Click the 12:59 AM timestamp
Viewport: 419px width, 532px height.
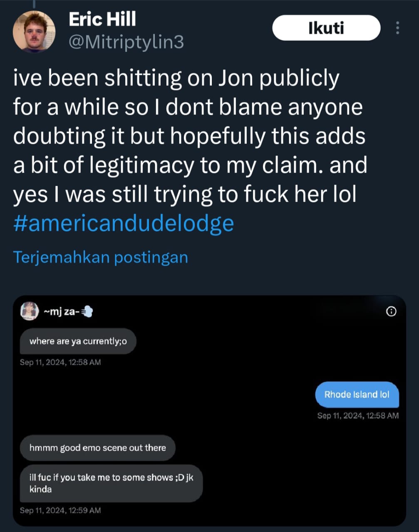[60, 510]
